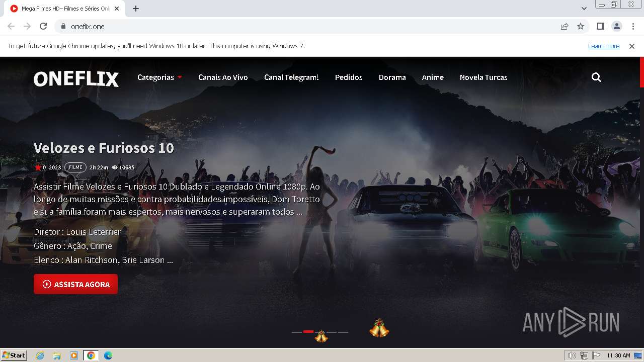Viewport: 644px width, 362px height.
Task: Click the ASSISTA AGORA button
Action: pos(75,284)
